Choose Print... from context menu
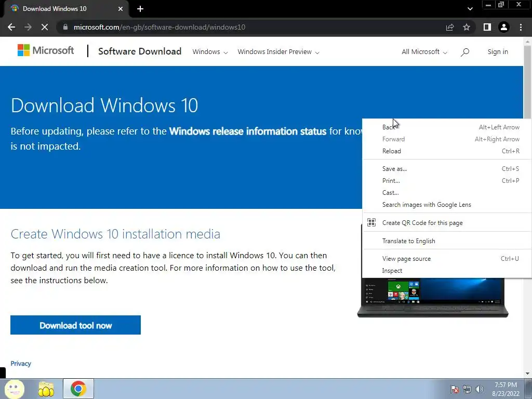Viewport: 532px width, 399px height. pyautogui.click(x=447, y=180)
